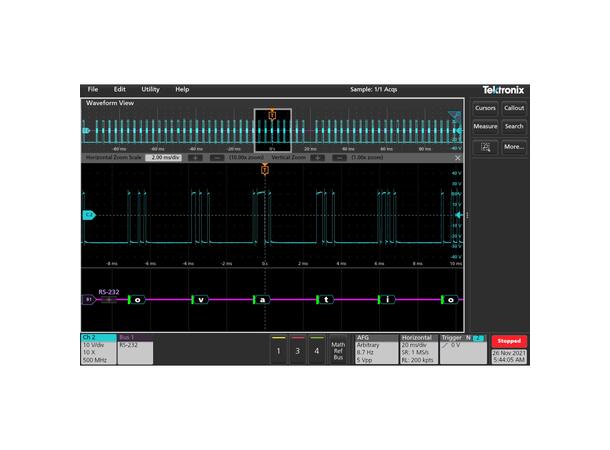Click the first decoded 'o' packet

tap(137, 299)
